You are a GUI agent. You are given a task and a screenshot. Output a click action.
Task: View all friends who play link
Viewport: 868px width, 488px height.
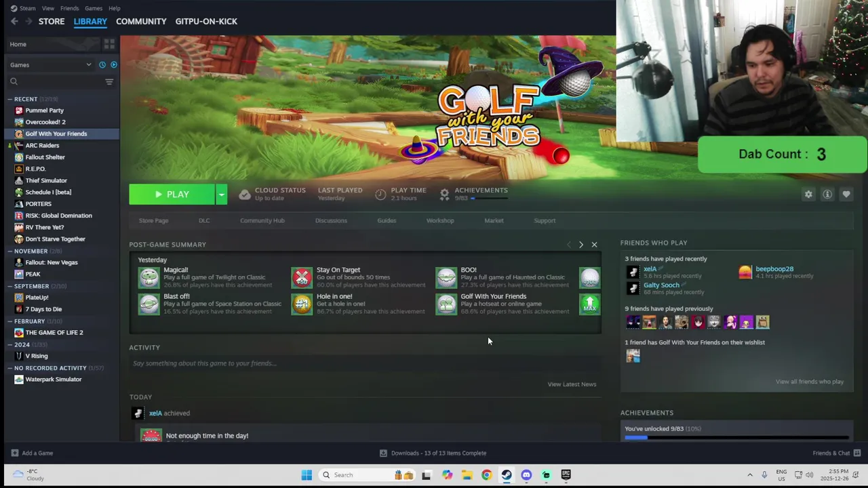[x=810, y=382]
